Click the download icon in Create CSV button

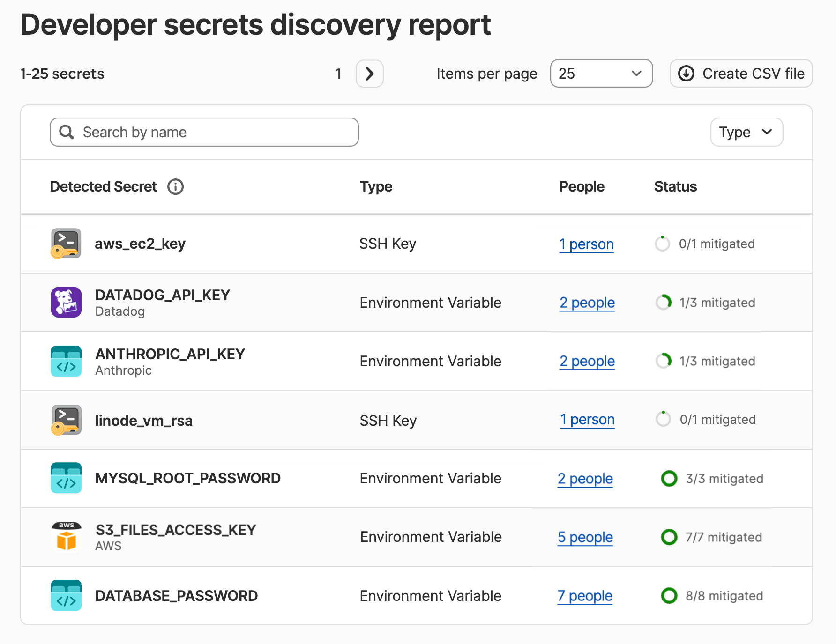pos(686,74)
